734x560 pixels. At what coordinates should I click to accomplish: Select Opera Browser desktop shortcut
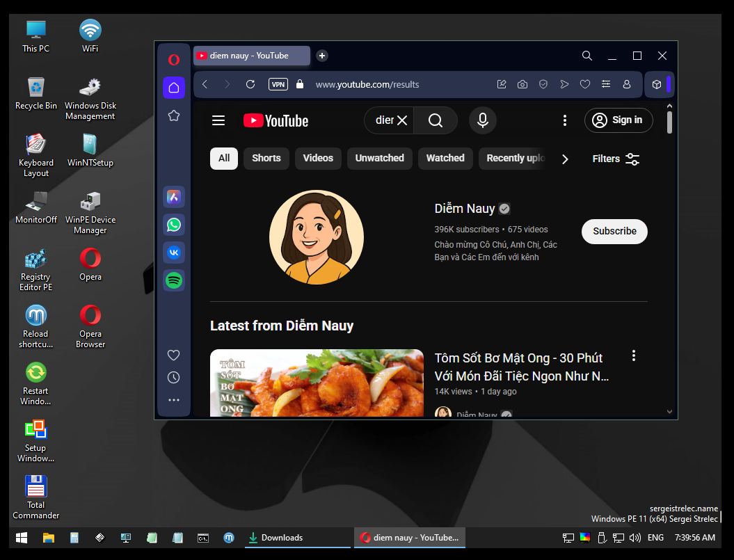click(x=90, y=326)
